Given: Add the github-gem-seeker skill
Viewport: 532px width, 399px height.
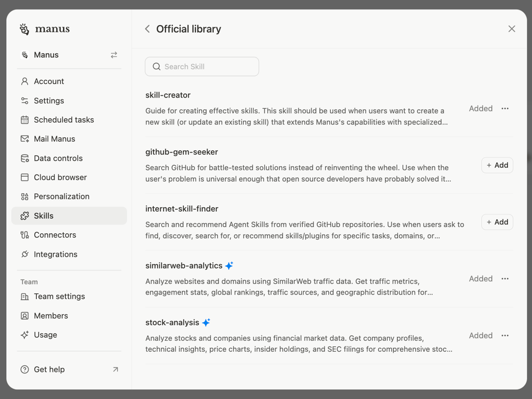Looking at the screenshot, I should [x=497, y=165].
